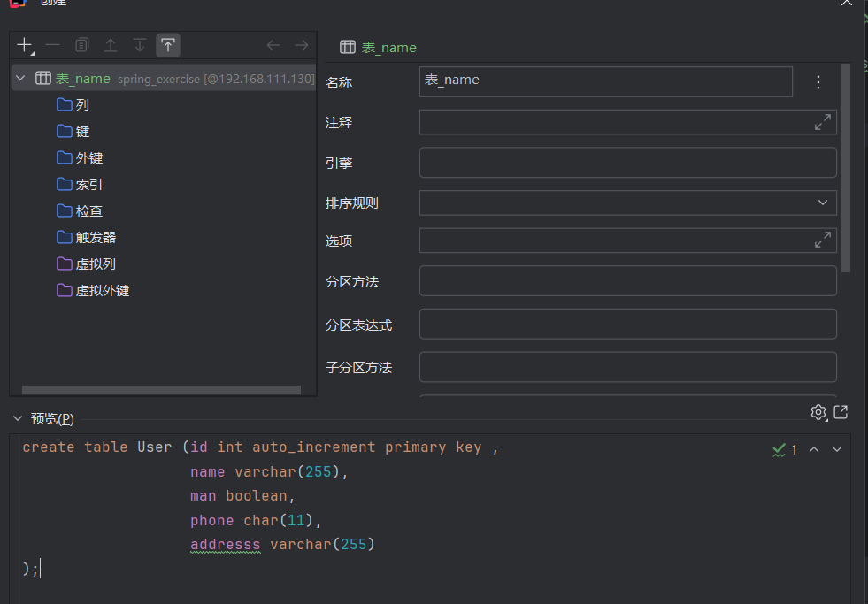Click 'varchar(255)' on the name line
Screen dimensions: 868x604
(288, 472)
